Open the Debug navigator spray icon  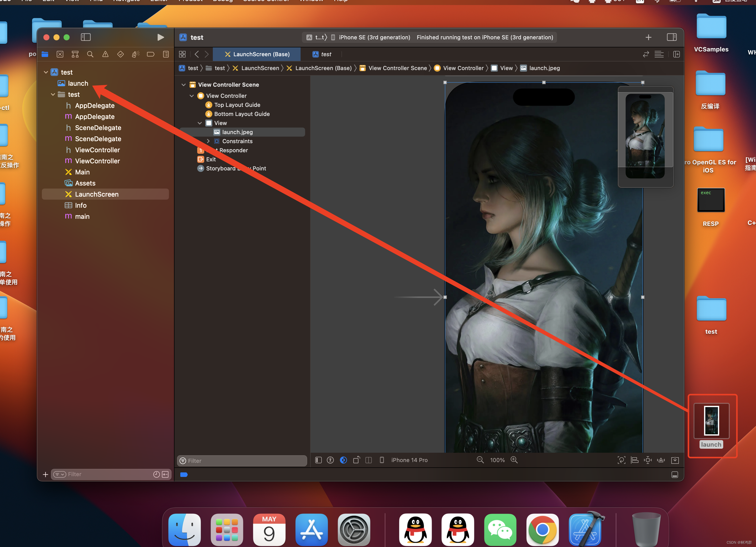pyautogui.click(x=136, y=54)
